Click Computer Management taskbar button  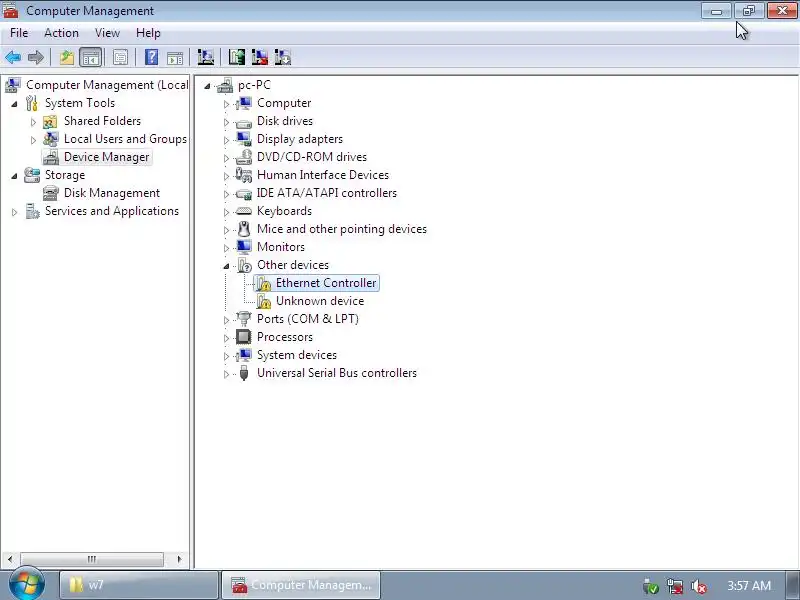pos(301,585)
